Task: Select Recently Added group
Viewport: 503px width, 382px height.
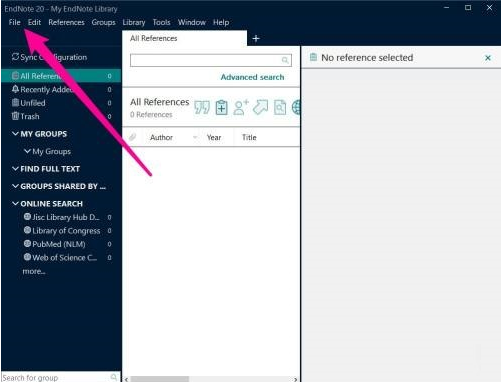Action: coord(61,90)
